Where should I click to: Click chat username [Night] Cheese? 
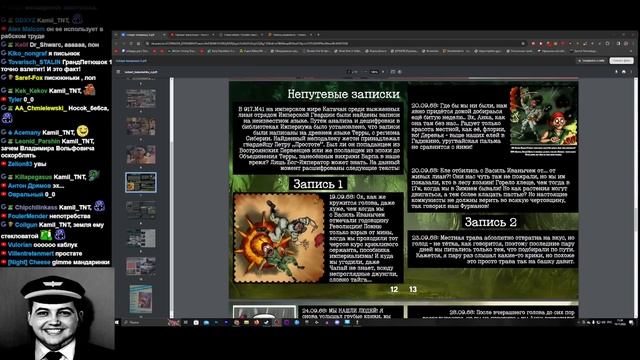point(29,262)
